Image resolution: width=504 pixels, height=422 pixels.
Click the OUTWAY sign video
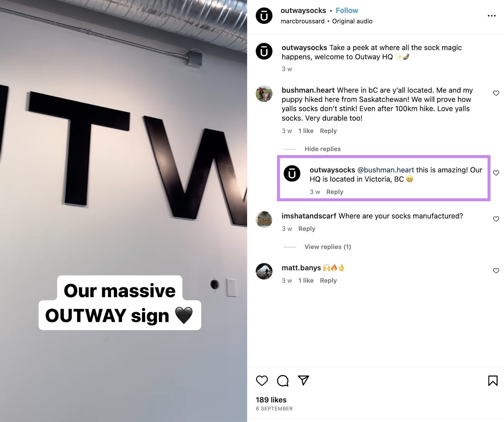123,211
